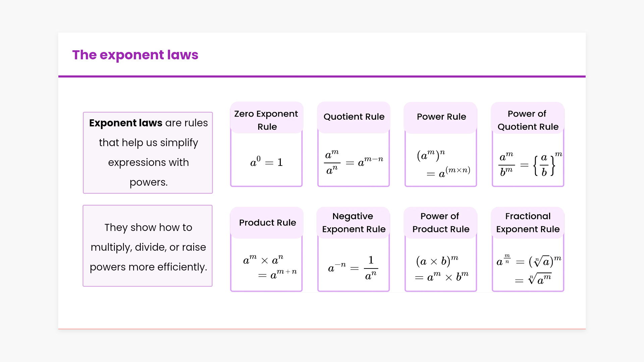Click the Negative Exponent Rule header
The width and height of the screenshot is (644, 362).
354,223
